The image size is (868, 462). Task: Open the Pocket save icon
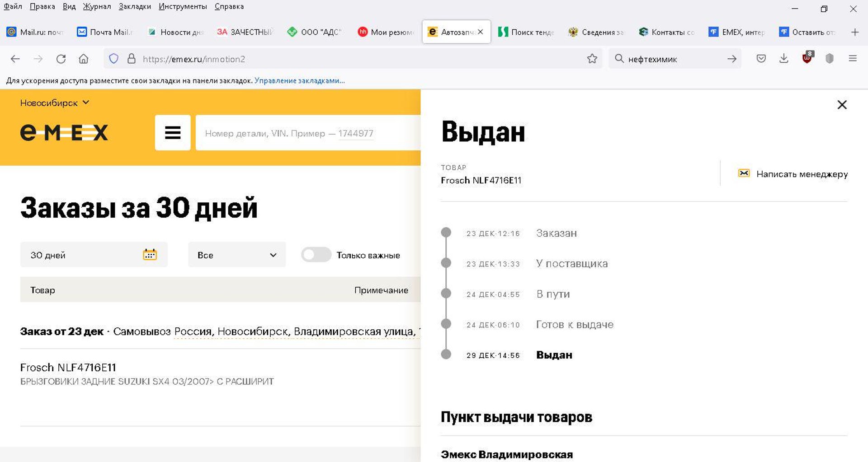[761, 59]
